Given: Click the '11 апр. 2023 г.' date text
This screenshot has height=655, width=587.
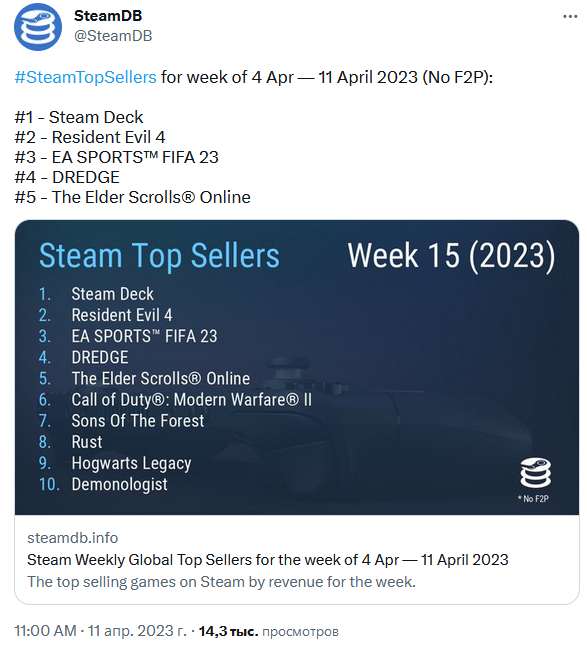Looking at the screenshot, I should [137, 631].
